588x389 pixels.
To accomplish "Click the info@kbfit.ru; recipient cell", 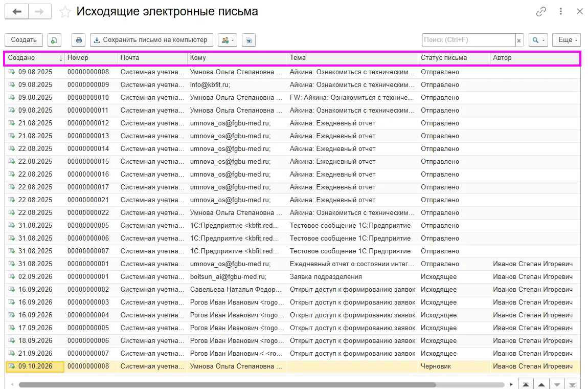I will click(x=237, y=85).
